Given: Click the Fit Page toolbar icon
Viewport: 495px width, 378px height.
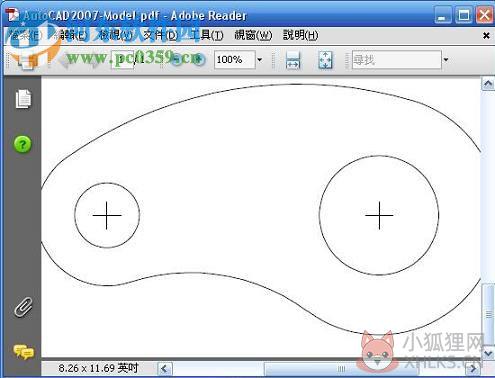Looking at the screenshot, I should click(x=325, y=60).
